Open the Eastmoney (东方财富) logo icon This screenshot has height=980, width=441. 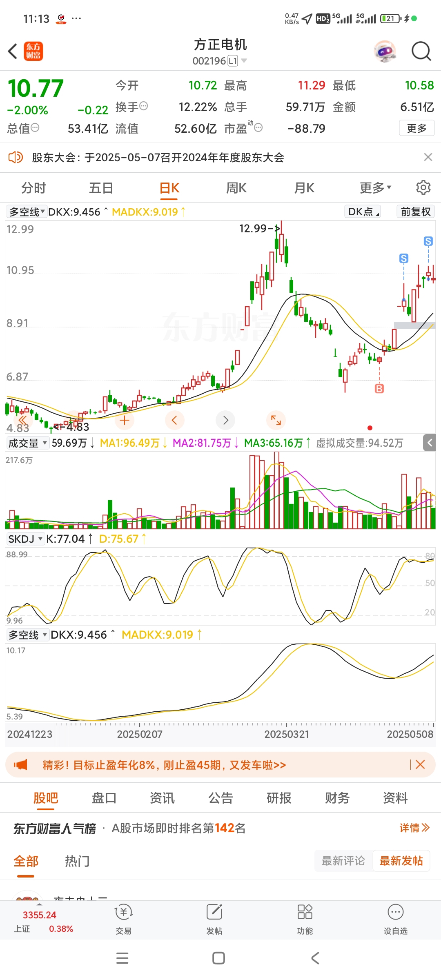point(33,51)
